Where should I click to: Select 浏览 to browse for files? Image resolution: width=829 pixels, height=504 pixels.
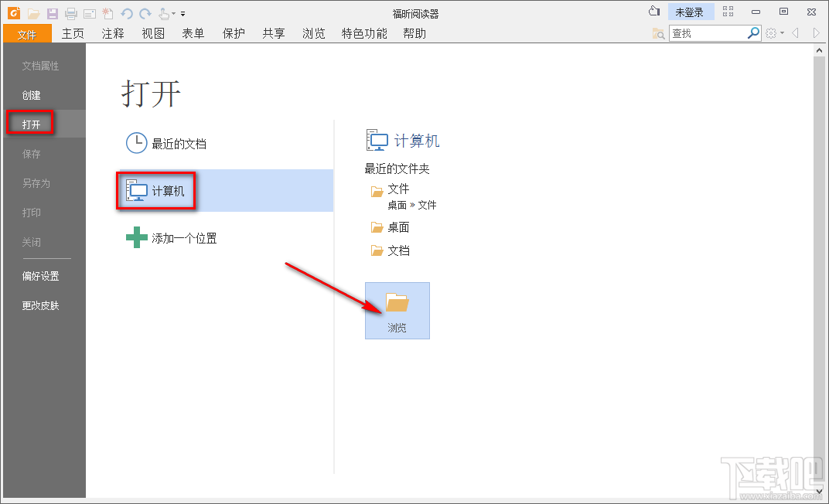coord(397,309)
